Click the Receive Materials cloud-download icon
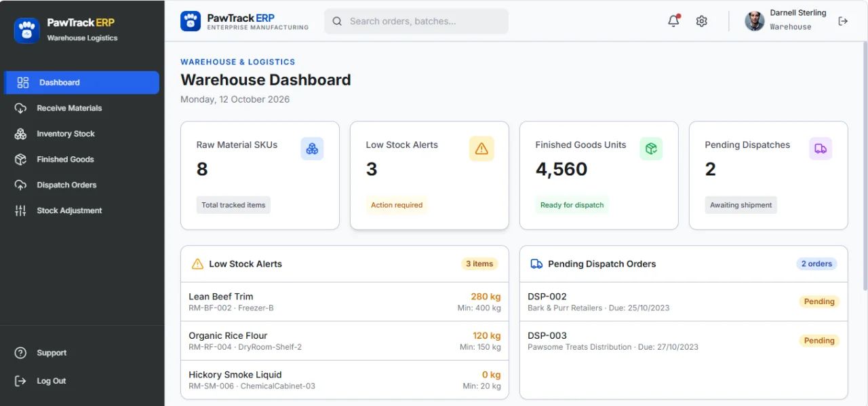Screen dimensions: 868x406 pyautogui.click(x=20, y=108)
